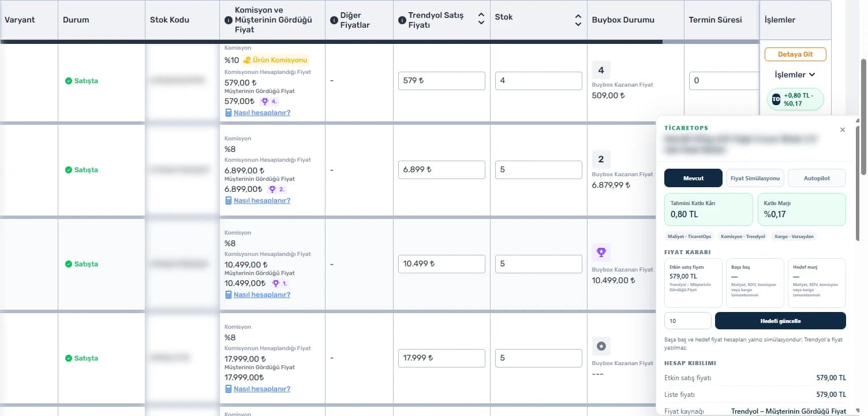Open the Autopilot tab
Image resolution: width=868 pixels, height=416 pixels.
tap(817, 178)
